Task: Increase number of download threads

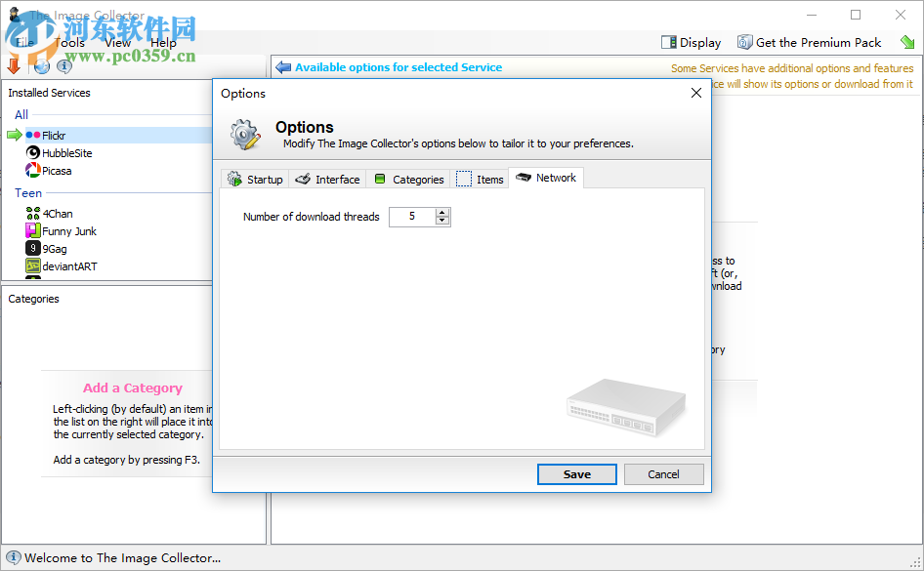Action: click(442, 213)
